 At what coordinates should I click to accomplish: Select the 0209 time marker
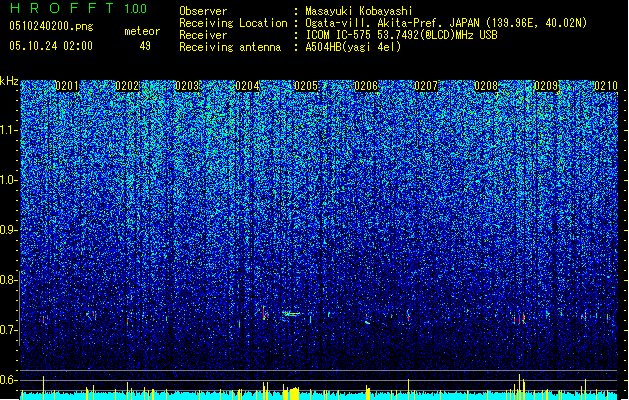point(546,86)
